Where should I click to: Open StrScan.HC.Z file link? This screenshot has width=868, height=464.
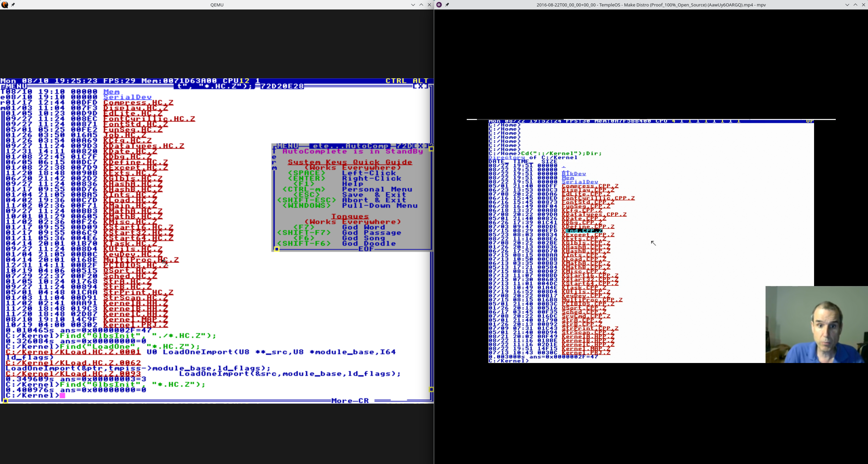pyautogui.click(x=136, y=298)
